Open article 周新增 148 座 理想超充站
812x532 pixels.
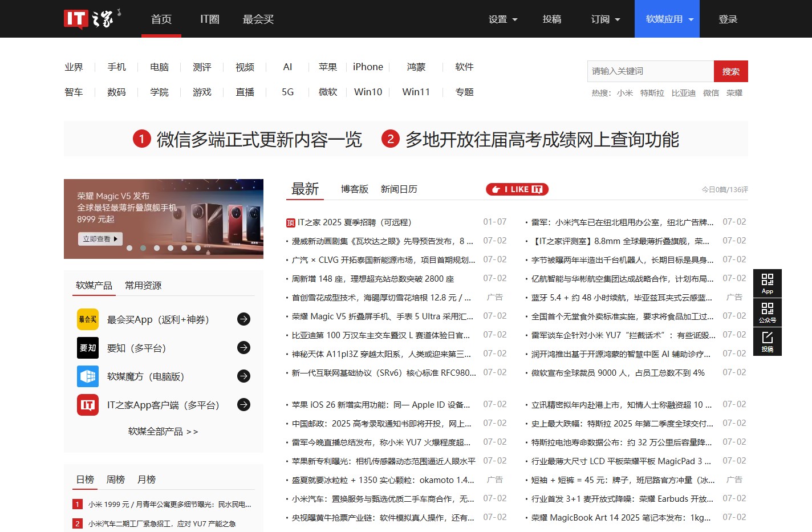[x=373, y=279]
